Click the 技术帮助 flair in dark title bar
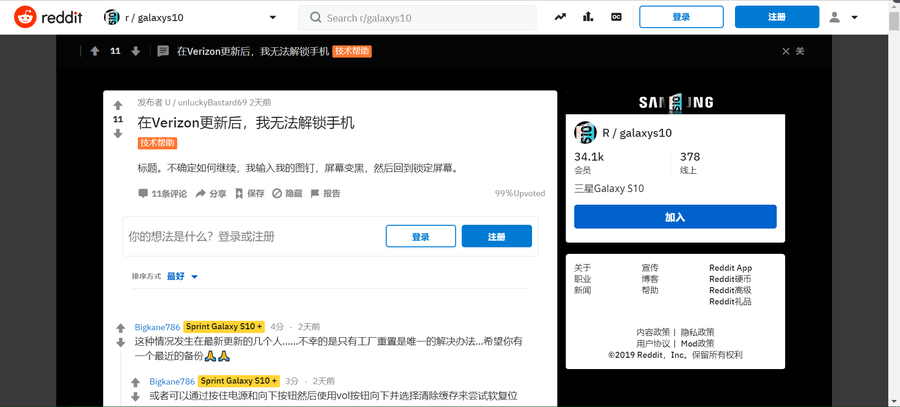 pyautogui.click(x=352, y=51)
